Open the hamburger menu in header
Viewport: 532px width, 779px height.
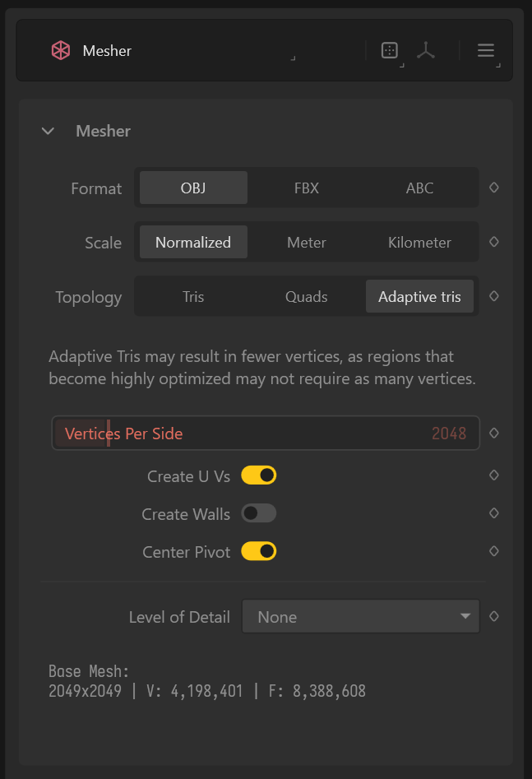pyautogui.click(x=485, y=50)
